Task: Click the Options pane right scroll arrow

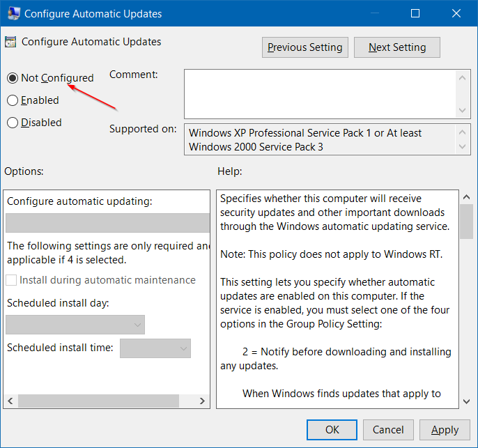Action: coord(202,401)
